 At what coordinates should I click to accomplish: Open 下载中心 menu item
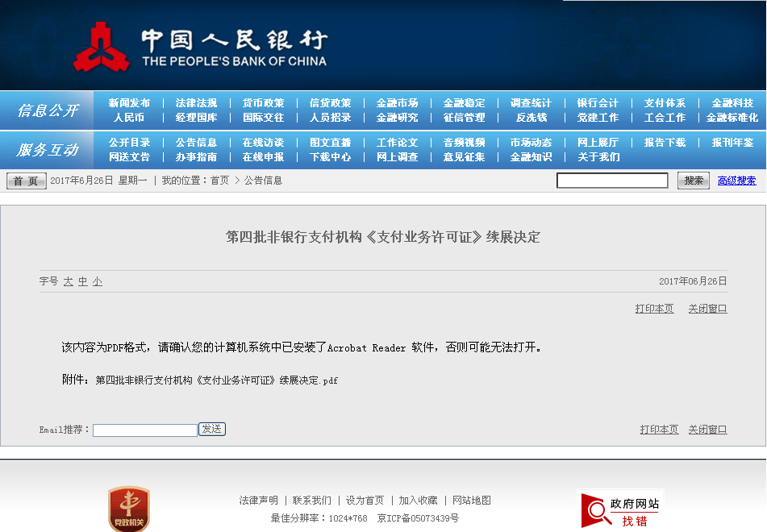click(330, 157)
